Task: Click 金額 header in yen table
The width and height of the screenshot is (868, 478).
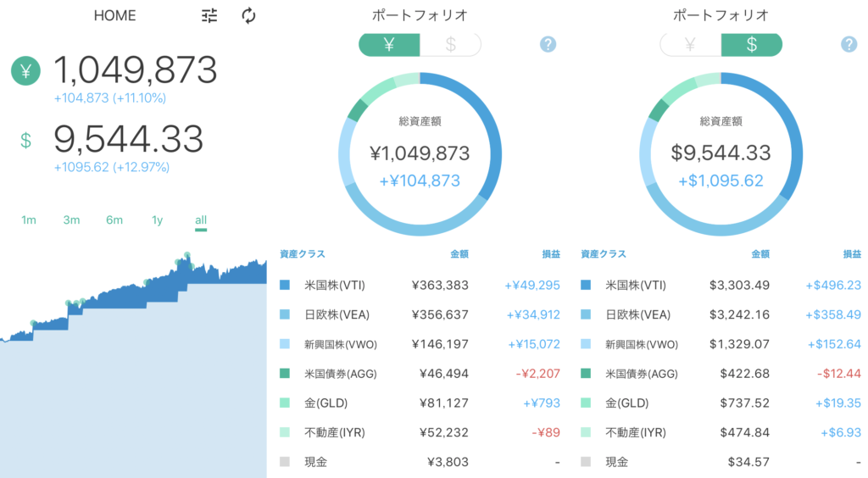Action: [459, 254]
